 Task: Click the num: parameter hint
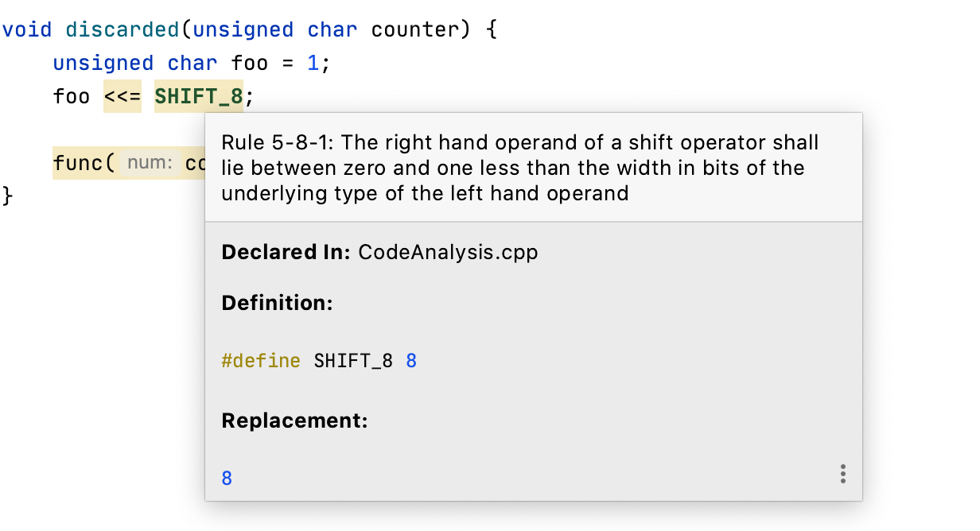click(x=150, y=164)
